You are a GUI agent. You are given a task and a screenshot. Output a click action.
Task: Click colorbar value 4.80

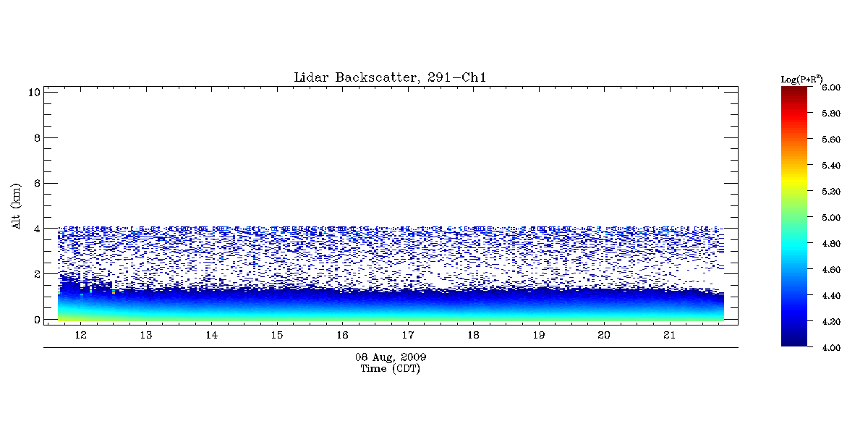pyautogui.click(x=830, y=244)
